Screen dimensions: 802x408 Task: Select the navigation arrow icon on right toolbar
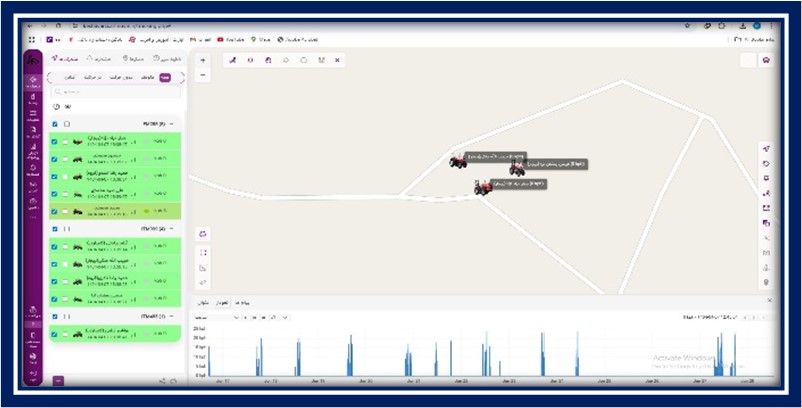click(766, 149)
